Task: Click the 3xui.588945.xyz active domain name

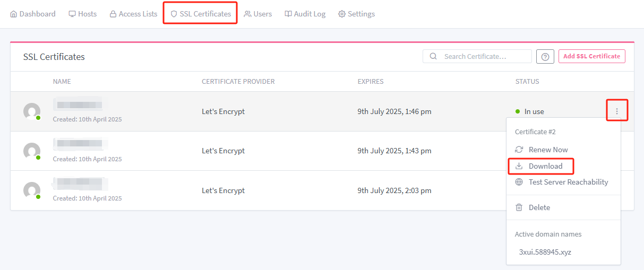Action: pos(545,252)
